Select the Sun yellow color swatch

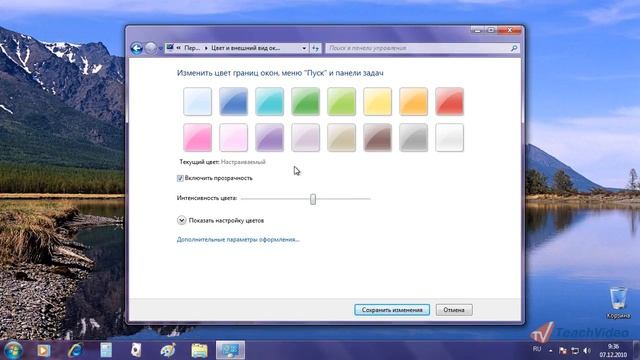(378, 101)
